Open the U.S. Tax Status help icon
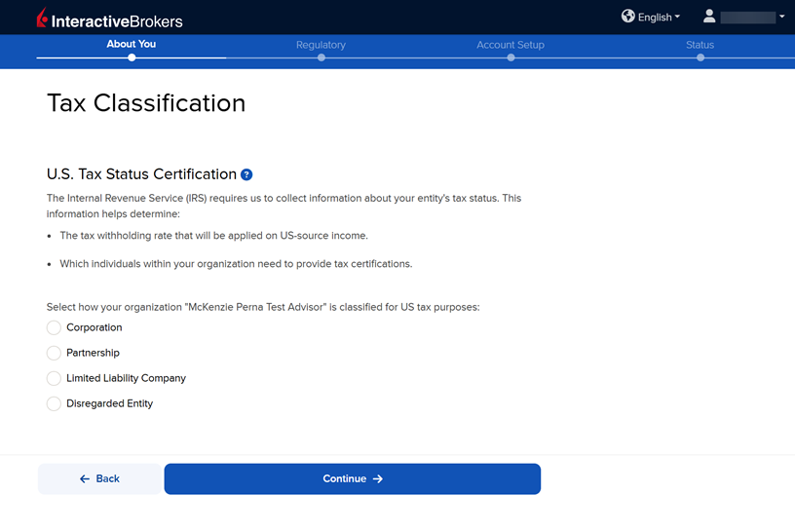 click(246, 174)
